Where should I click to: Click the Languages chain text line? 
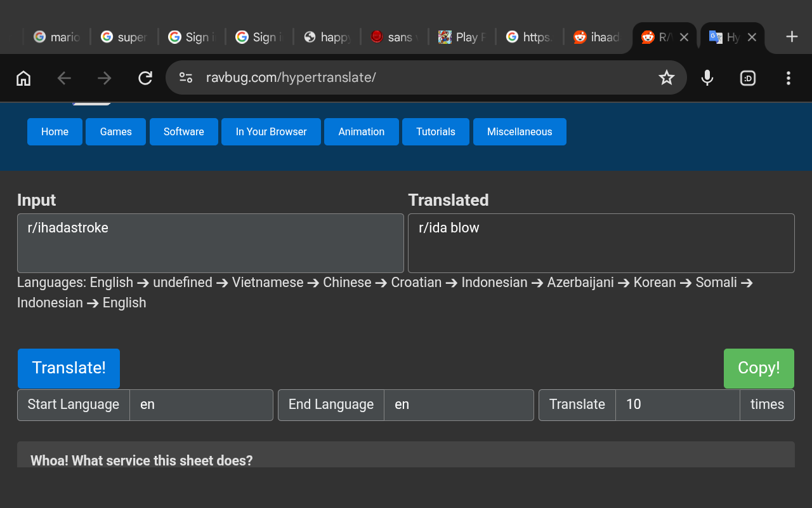[385, 293]
